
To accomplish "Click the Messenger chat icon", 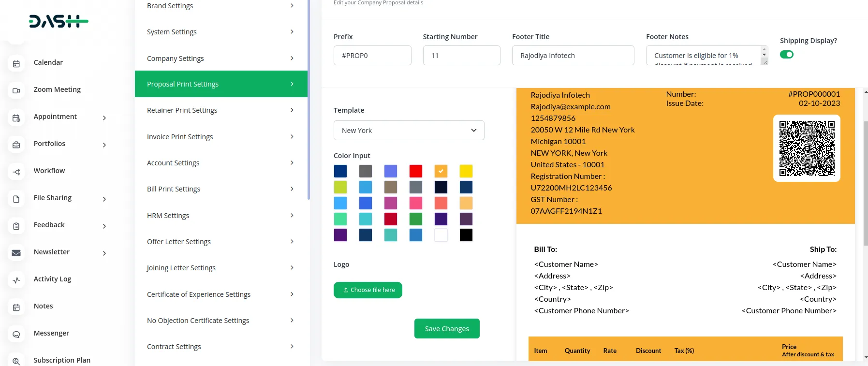I will pos(16,334).
